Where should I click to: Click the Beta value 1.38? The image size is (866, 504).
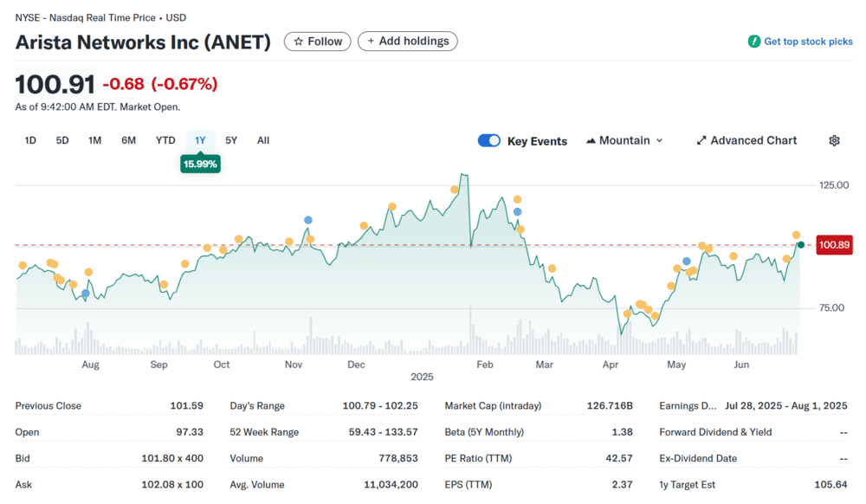point(623,432)
